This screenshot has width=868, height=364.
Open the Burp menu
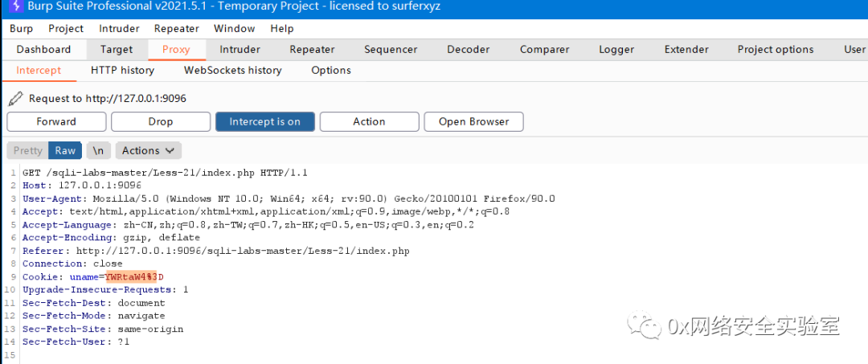pyautogui.click(x=22, y=28)
